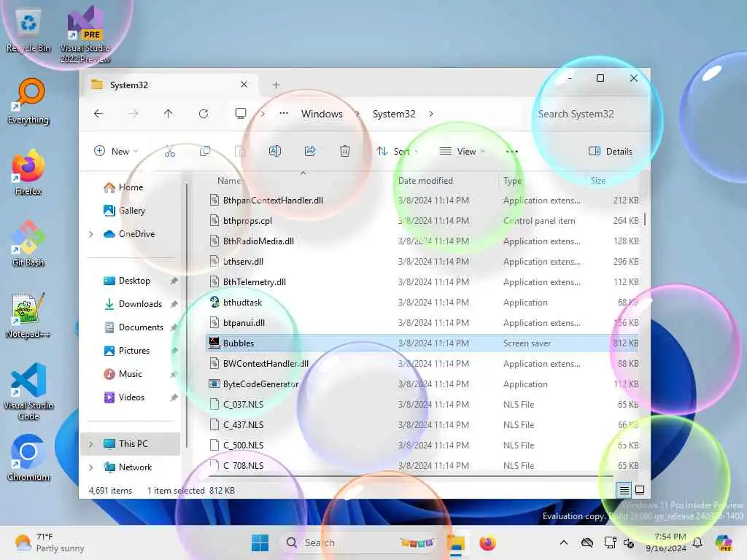Open the toolbar See more ellipsis

pyautogui.click(x=511, y=152)
